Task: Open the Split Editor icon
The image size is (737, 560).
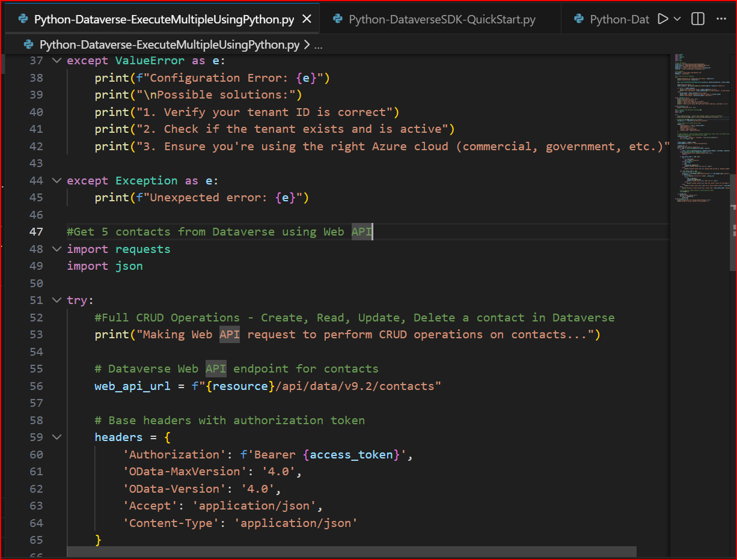Action: [x=697, y=19]
